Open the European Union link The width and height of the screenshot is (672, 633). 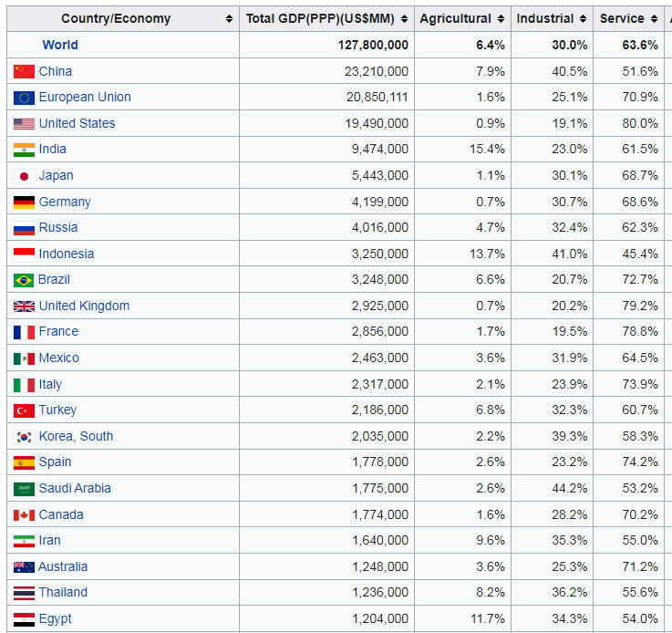[x=85, y=97]
